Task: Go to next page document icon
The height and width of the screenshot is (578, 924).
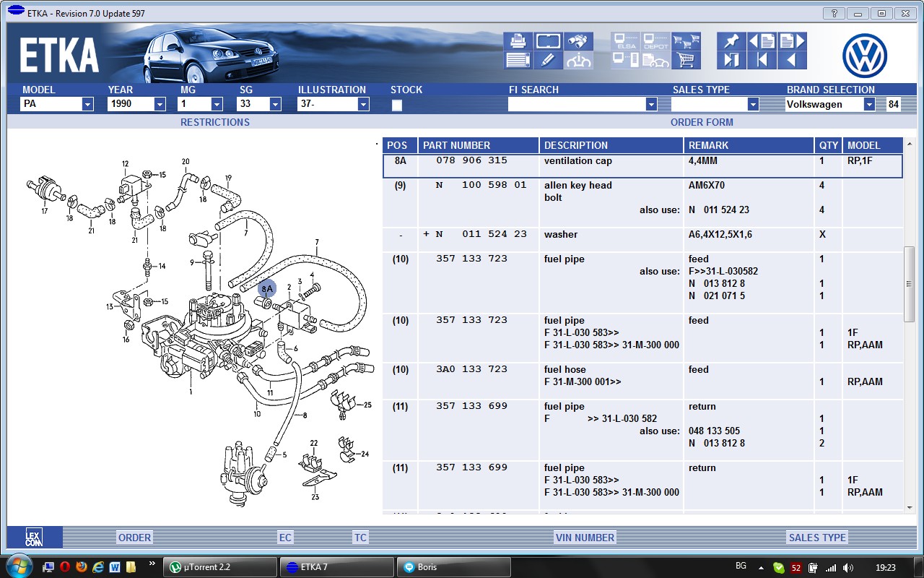Action: (792, 41)
